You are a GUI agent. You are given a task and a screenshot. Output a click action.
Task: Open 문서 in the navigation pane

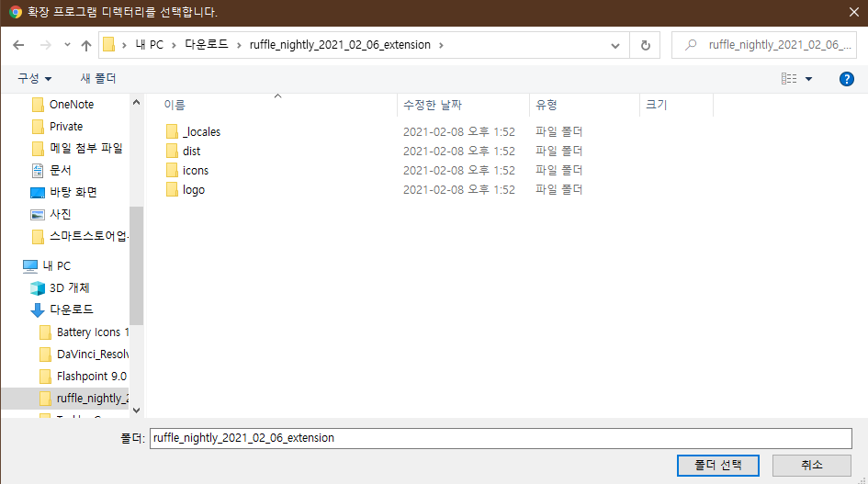pos(61,170)
